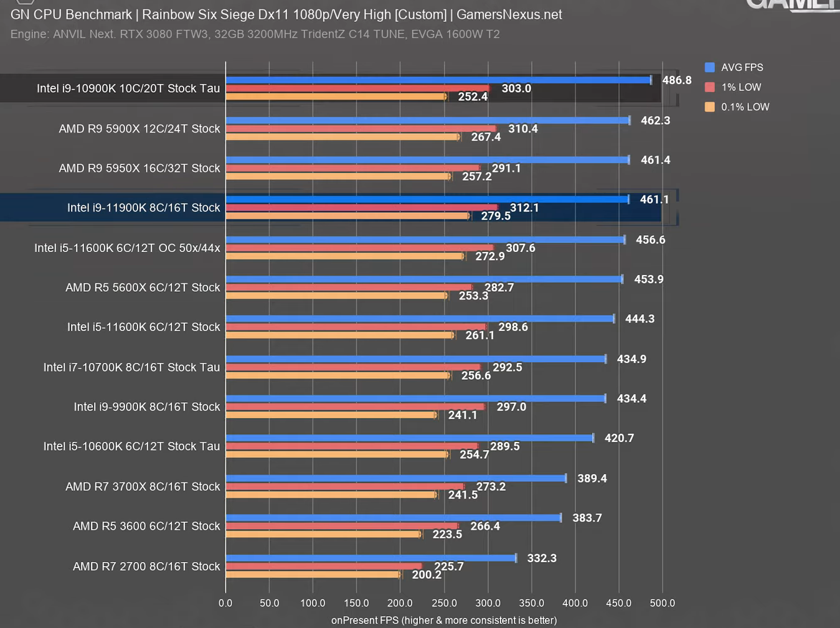Click the 486.8 average FPS value
This screenshot has height=628, width=840.
click(x=676, y=80)
